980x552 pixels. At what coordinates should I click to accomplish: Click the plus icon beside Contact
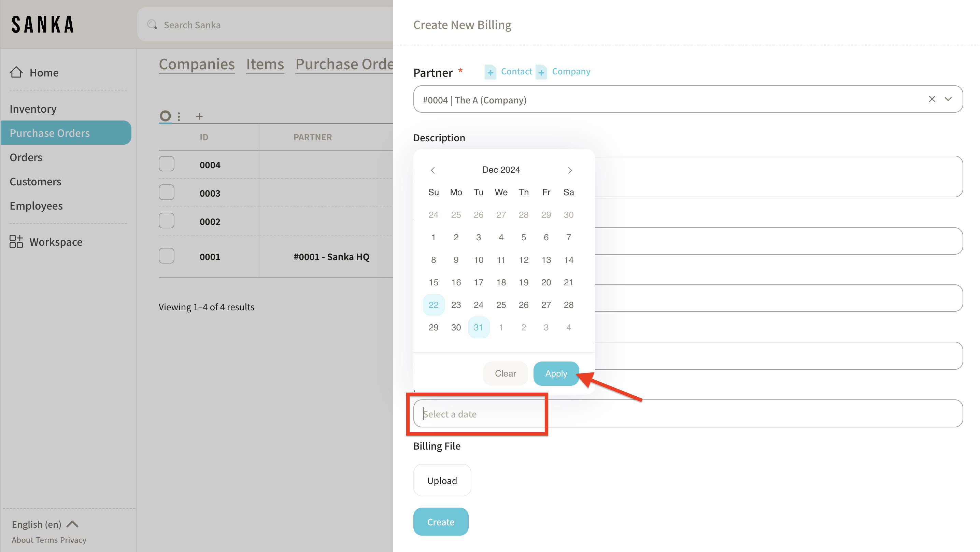point(490,72)
